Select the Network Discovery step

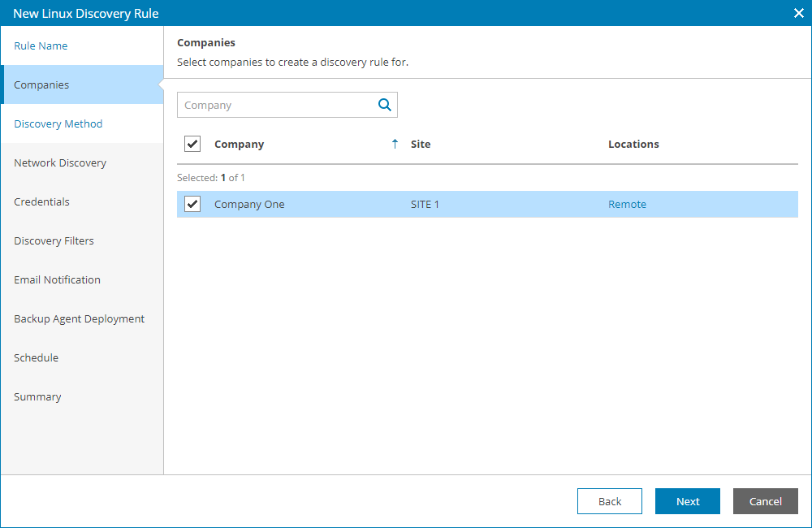tap(60, 163)
